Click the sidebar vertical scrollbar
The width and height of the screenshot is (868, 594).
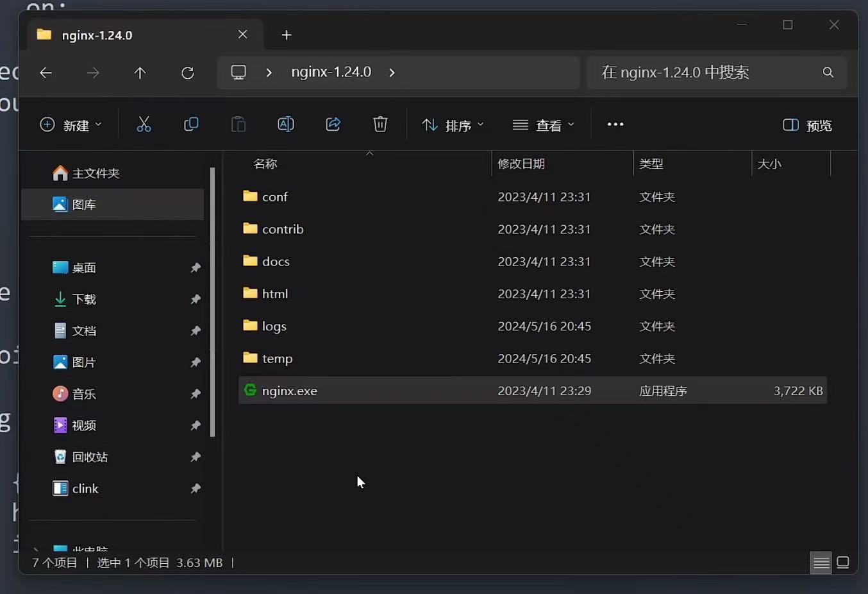click(213, 302)
